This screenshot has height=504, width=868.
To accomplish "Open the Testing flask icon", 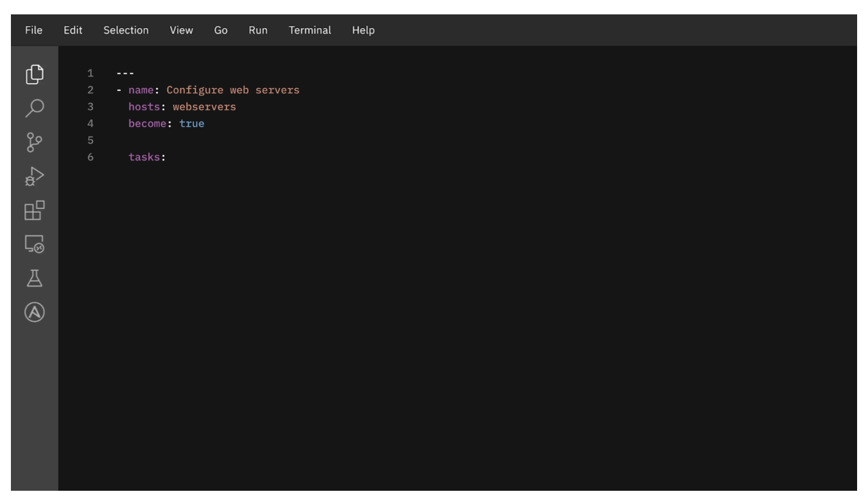I will (x=34, y=278).
